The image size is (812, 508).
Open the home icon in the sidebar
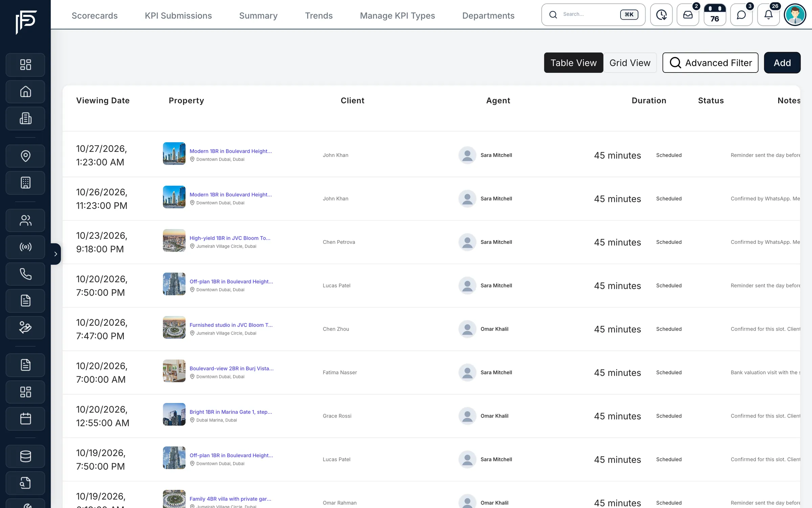tap(25, 92)
